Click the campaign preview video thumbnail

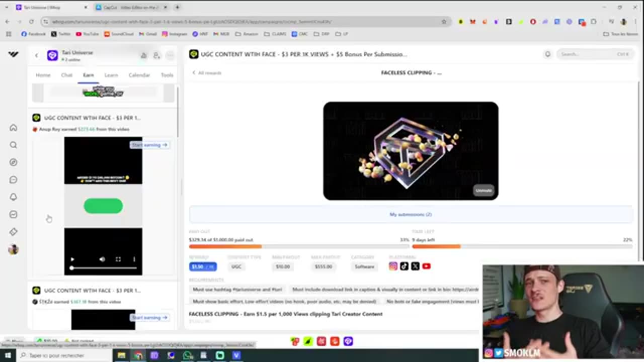[411, 151]
